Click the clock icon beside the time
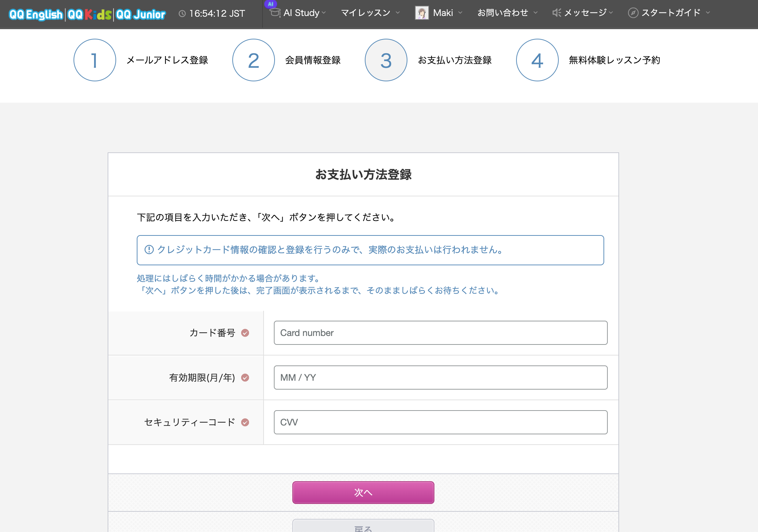 [182, 13]
